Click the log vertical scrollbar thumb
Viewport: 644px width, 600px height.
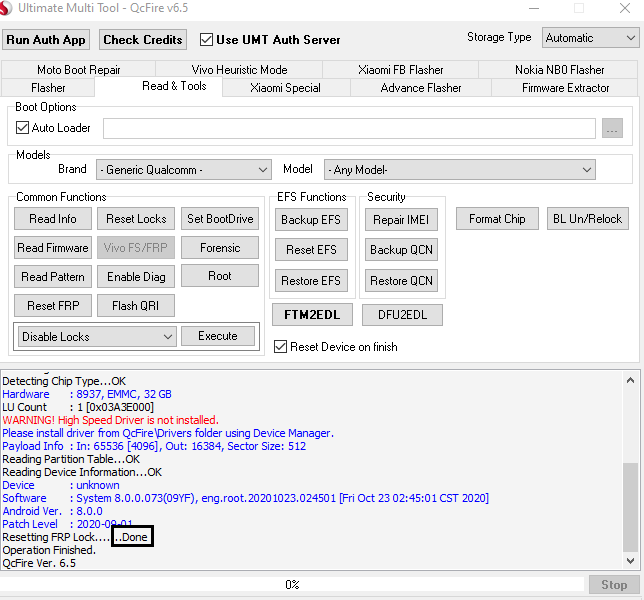coord(630,507)
